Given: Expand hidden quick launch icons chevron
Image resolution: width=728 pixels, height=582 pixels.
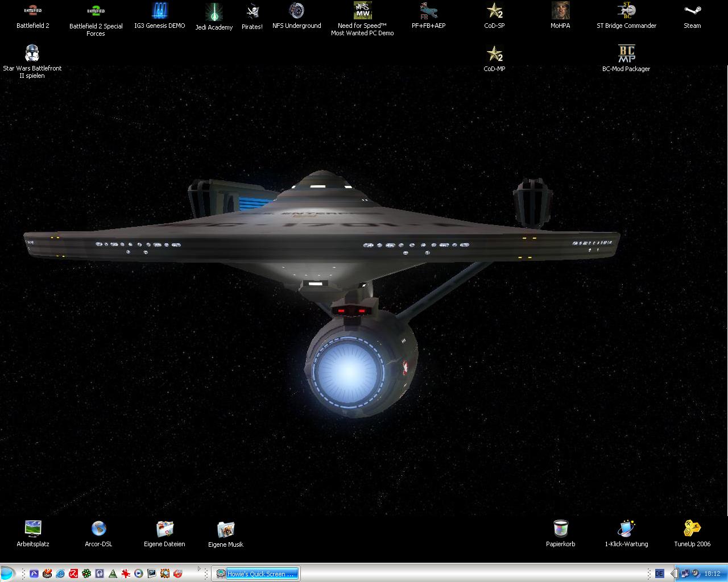Looking at the screenshot, I should click(199, 568).
